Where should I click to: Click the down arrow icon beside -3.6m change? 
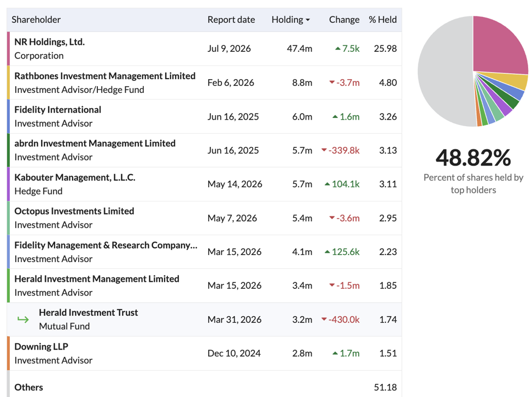(x=332, y=218)
